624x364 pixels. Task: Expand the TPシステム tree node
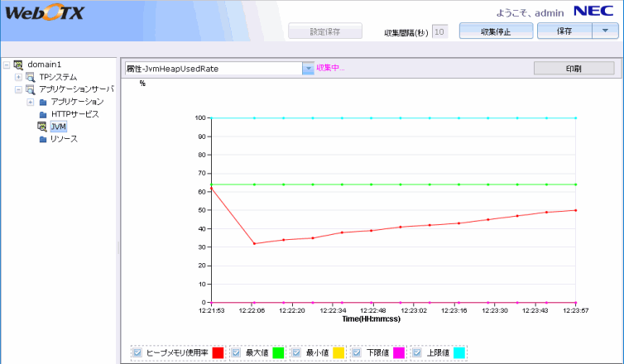point(18,77)
